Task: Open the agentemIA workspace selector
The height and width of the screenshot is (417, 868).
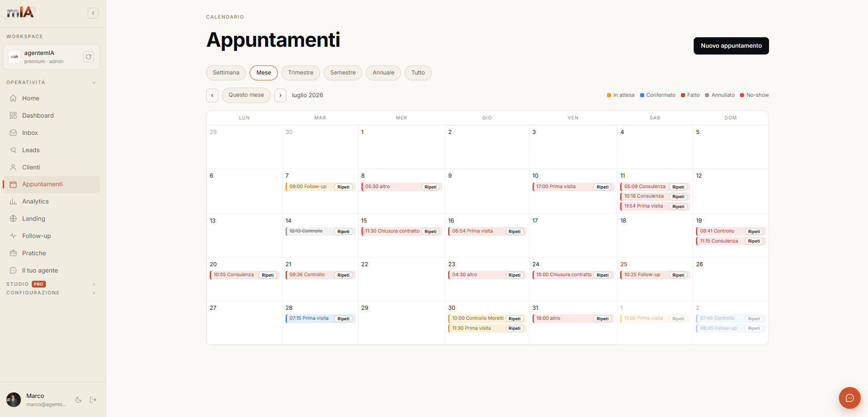Action: (51, 57)
